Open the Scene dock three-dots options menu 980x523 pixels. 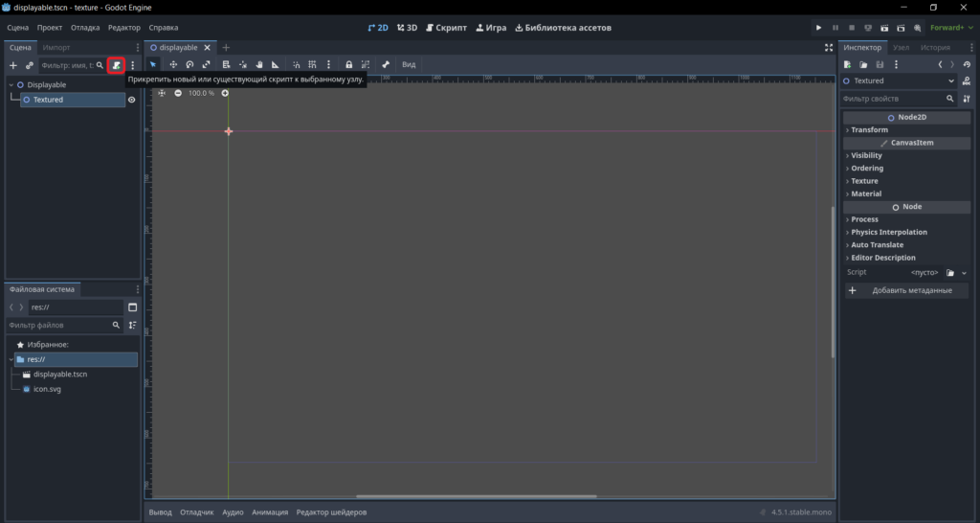coord(132,65)
